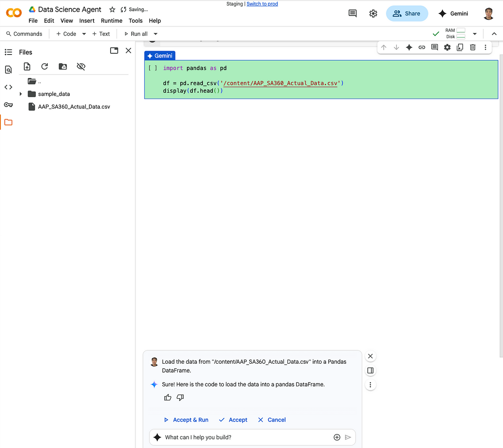Expand the runtime connection options dropdown
The image size is (503, 448).
click(474, 34)
